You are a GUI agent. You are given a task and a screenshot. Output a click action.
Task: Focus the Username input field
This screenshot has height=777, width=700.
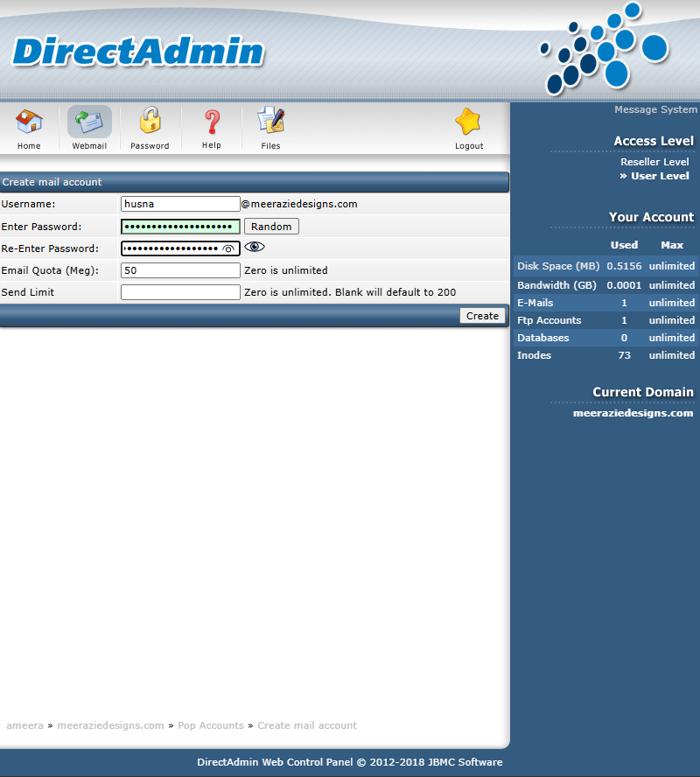click(x=180, y=204)
